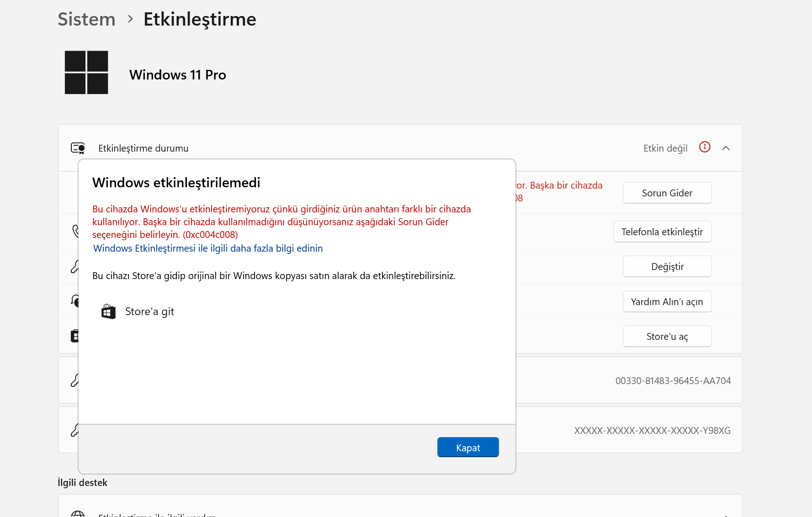Click the Etkin değil status text
Image resolution: width=812 pixels, height=517 pixels.
[x=665, y=148]
